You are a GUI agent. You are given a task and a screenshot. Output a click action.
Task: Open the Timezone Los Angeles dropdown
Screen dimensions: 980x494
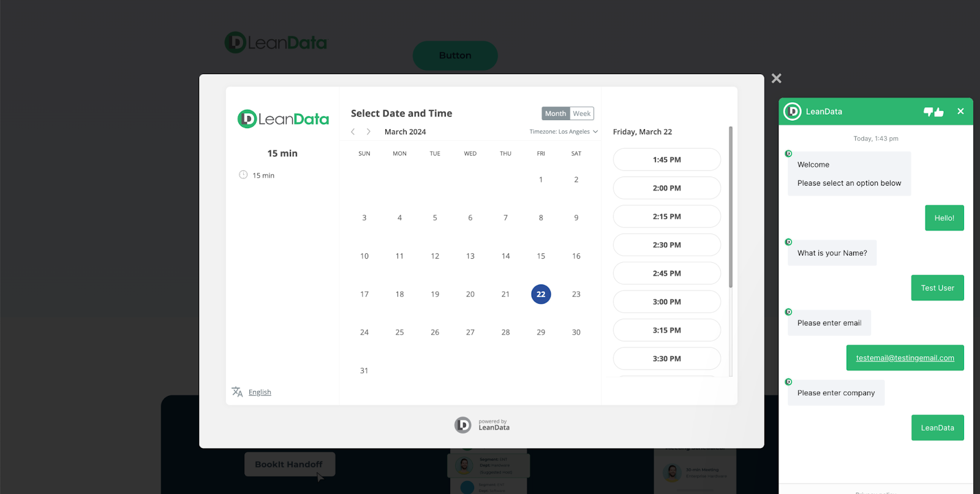[563, 132]
